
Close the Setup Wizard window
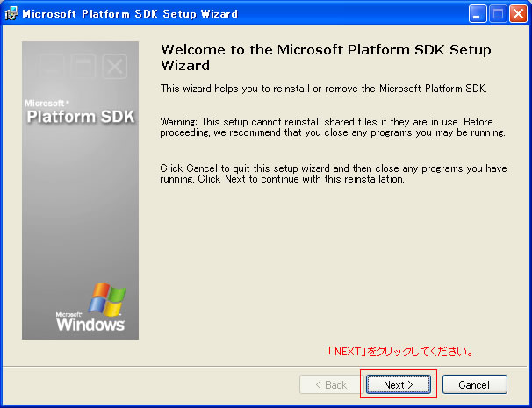[518, 14]
